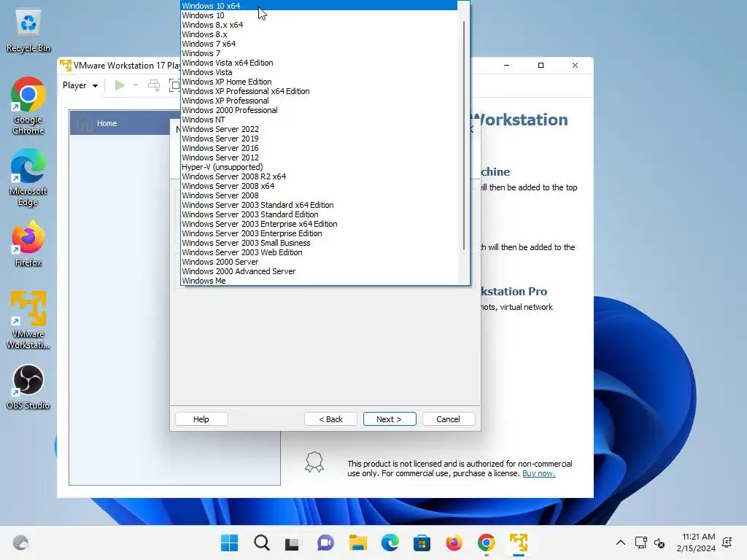Open Task View on taskbar
Image resolution: width=747 pixels, height=560 pixels.
[x=293, y=542]
